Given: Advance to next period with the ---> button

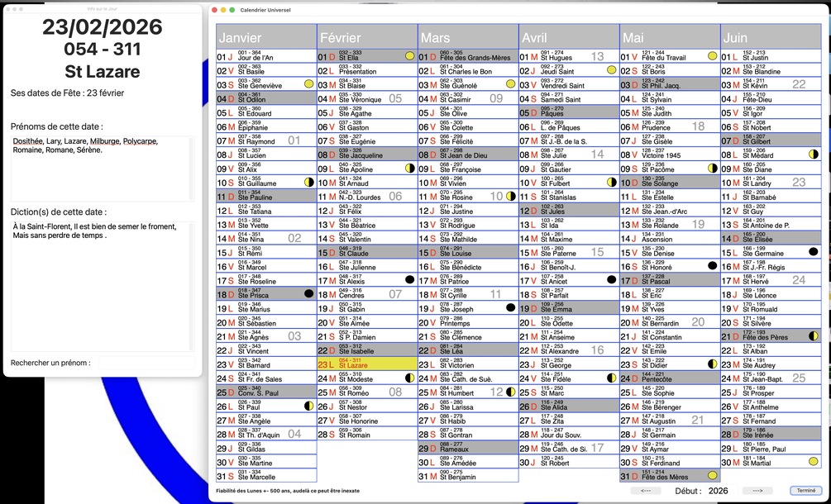Looking at the screenshot, I should [x=757, y=491].
